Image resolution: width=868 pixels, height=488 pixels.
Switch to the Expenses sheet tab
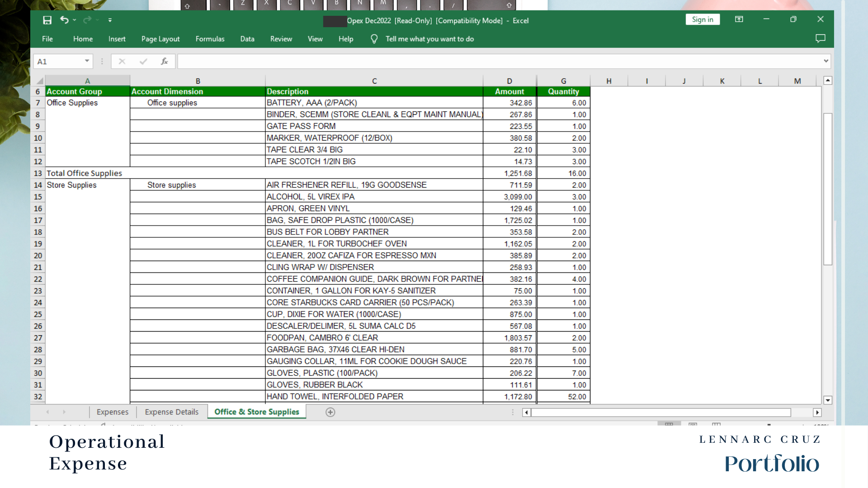point(113,412)
